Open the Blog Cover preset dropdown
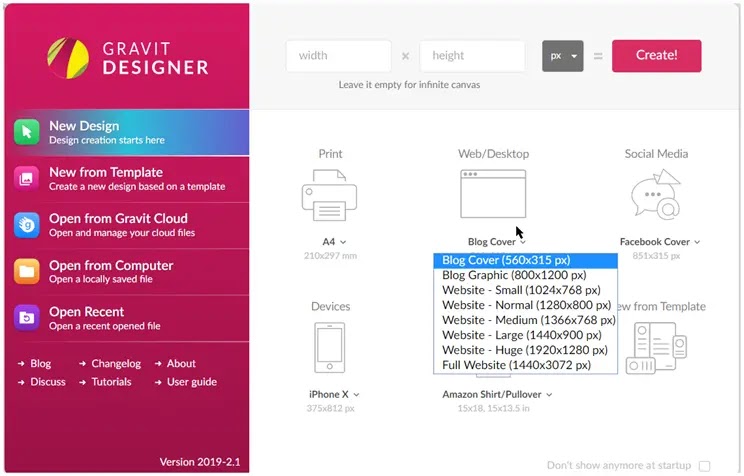744x476 pixels. point(496,242)
